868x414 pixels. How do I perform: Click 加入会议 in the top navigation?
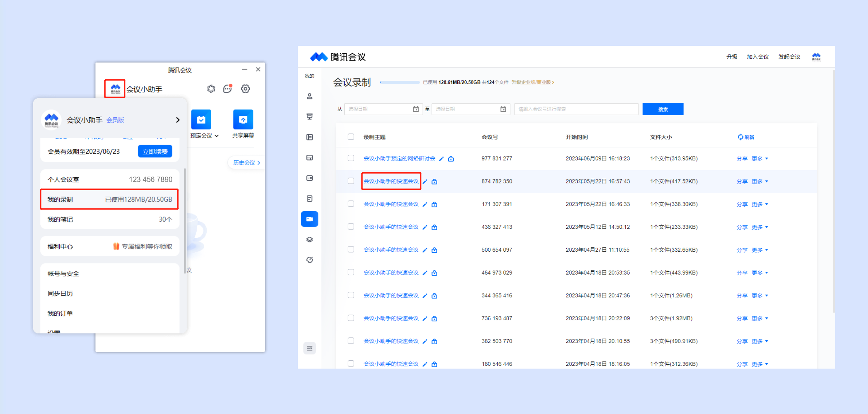pyautogui.click(x=758, y=57)
